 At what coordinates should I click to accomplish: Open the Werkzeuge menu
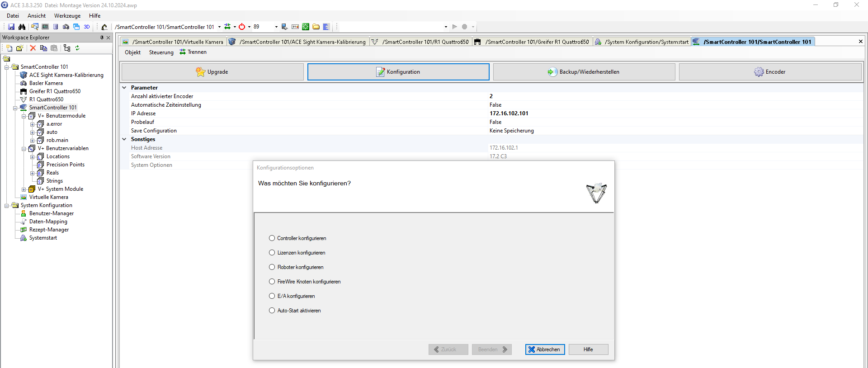[x=67, y=16]
